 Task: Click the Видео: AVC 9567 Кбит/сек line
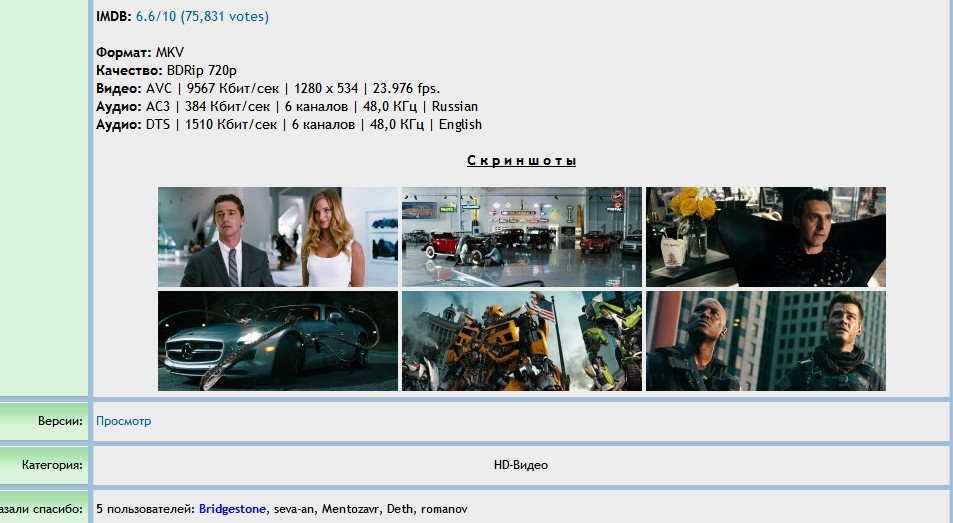pos(268,89)
